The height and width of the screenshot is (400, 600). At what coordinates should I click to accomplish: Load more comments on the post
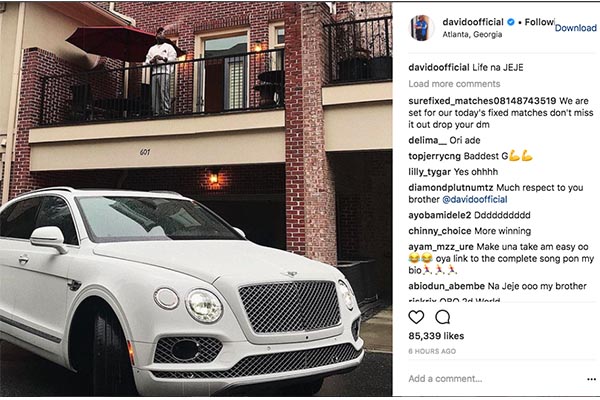454,83
